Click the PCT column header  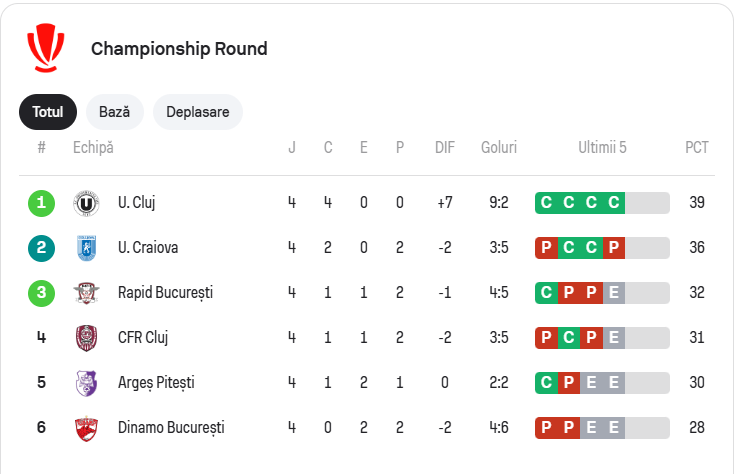[x=697, y=148]
